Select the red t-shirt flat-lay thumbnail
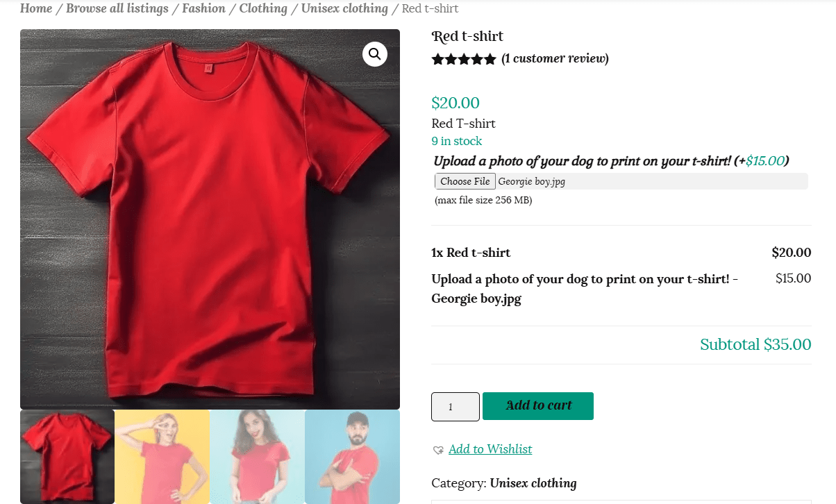Screen dimensions: 836x504 point(67,456)
